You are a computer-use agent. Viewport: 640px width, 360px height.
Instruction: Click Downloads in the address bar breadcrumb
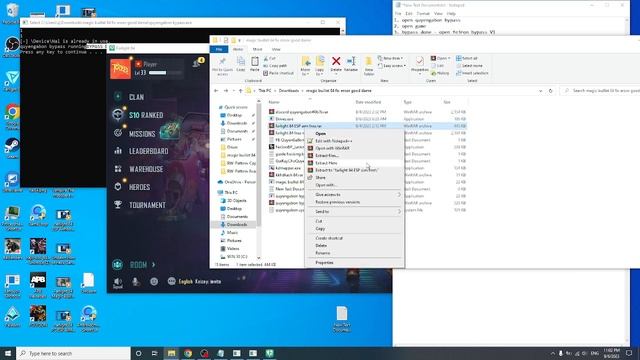(x=289, y=91)
